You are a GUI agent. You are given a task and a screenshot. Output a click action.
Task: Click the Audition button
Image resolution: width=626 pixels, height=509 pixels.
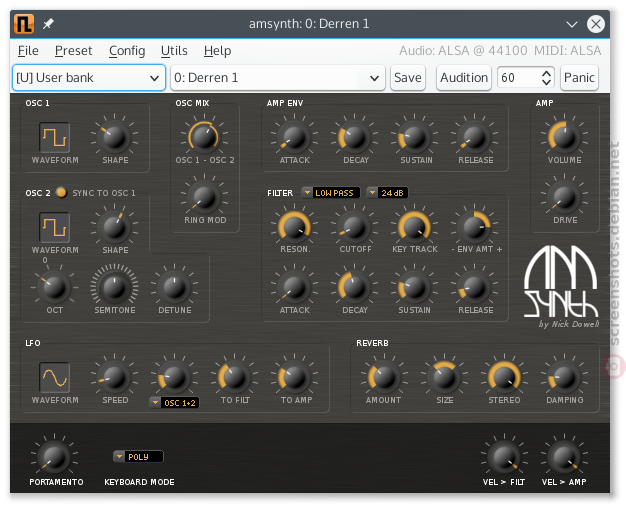tap(464, 78)
